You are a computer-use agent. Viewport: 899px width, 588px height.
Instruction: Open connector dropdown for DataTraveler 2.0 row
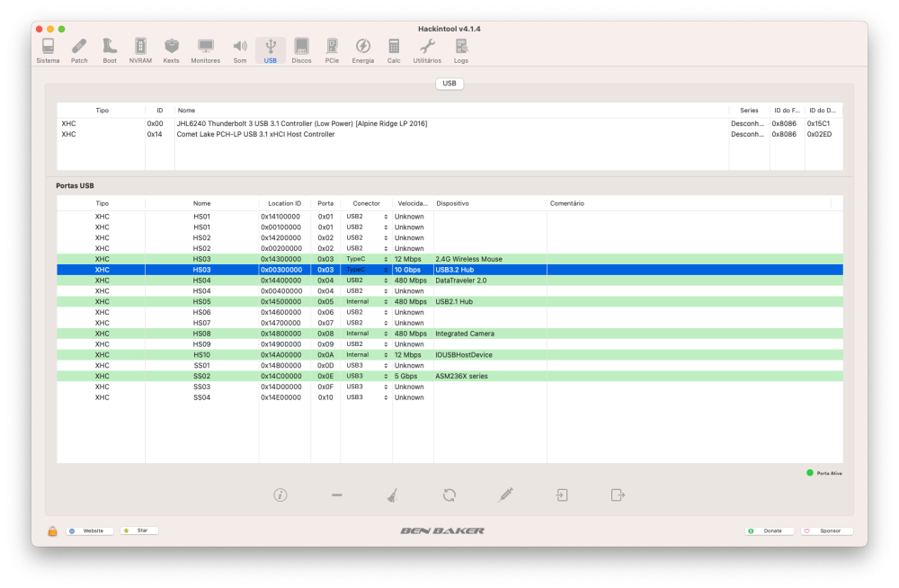point(367,281)
